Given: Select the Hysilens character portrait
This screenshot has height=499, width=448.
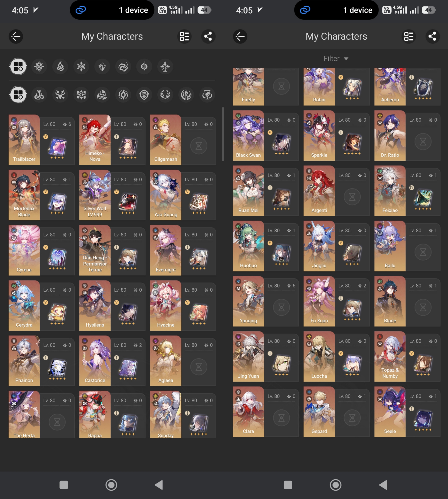Looking at the screenshot, I should (95, 305).
